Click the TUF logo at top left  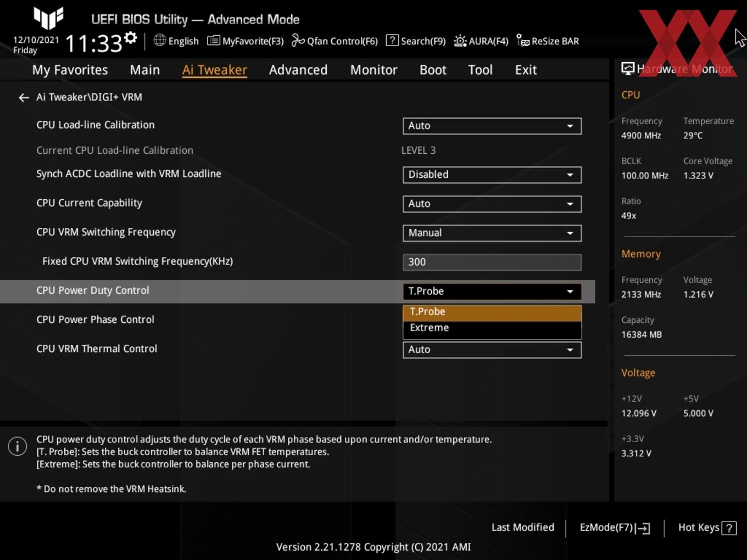click(x=48, y=18)
